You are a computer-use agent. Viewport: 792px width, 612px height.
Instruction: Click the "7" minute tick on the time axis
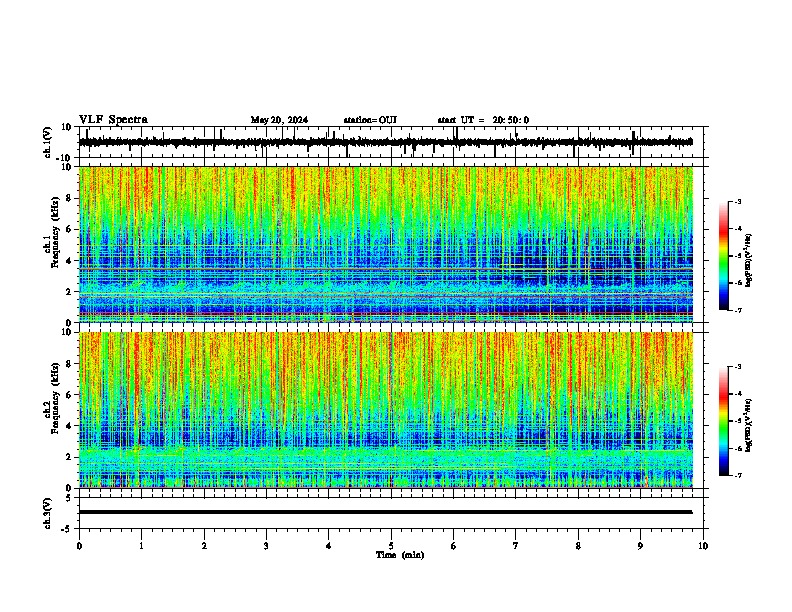[x=516, y=546]
